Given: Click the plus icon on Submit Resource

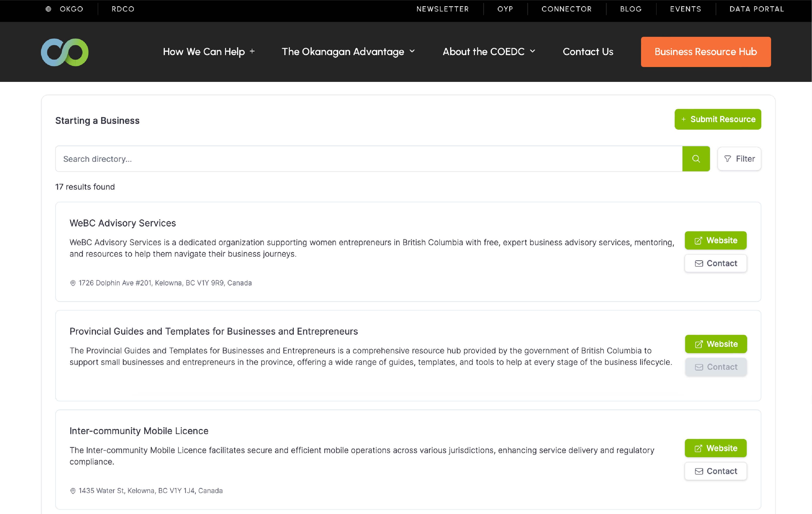Looking at the screenshot, I should pyautogui.click(x=683, y=119).
